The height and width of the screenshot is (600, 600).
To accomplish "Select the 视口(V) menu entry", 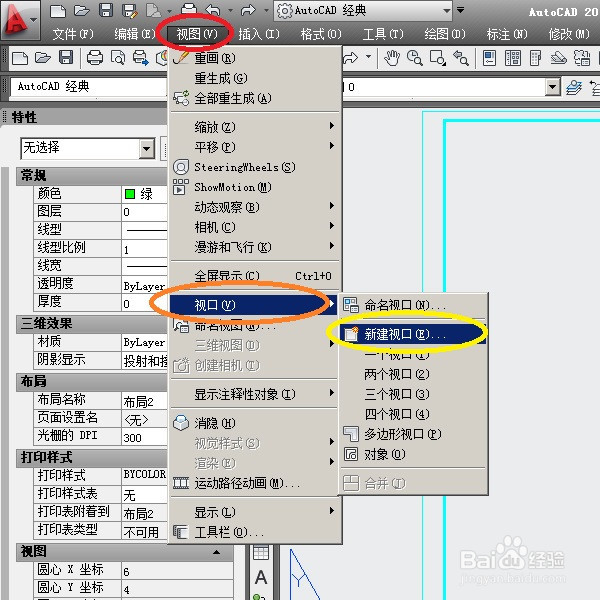I will tap(254, 305).
